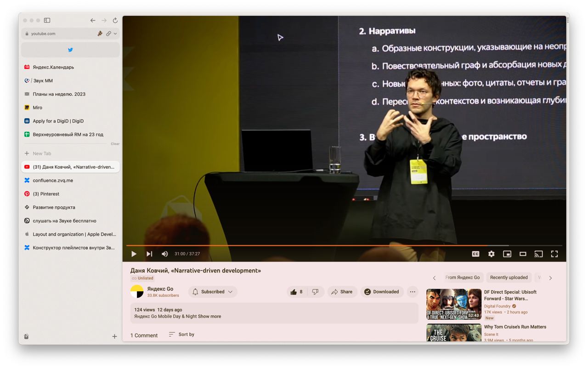This screenshot has height=369, width=588.
Task: Click the DF Direct Special: Ubisoft Forward title
Action: [510, 295]
